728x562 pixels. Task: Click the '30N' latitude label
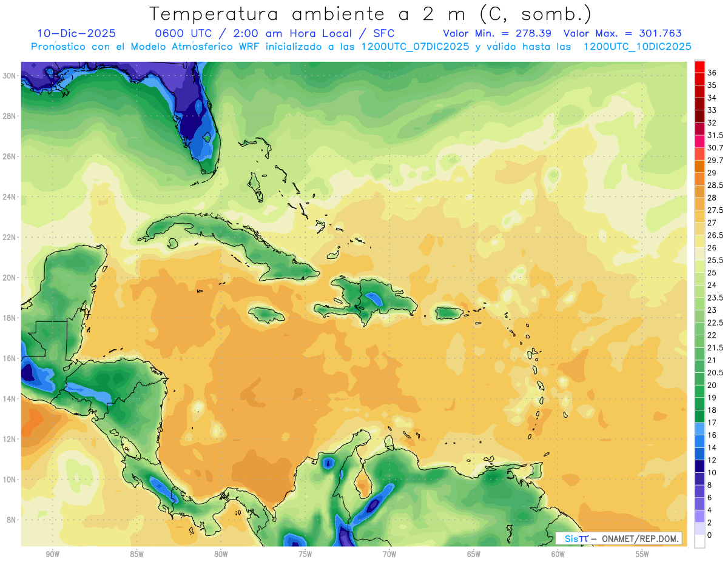pos(9,75)
